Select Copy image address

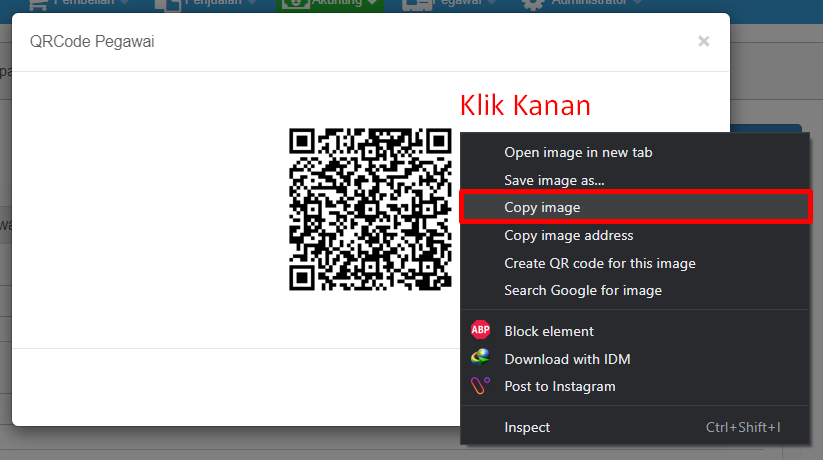click(x=635, y=235)
